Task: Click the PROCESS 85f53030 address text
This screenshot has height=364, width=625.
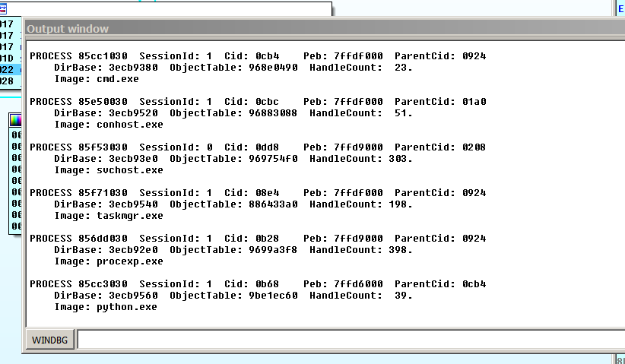Action: [x=103, y=147]
